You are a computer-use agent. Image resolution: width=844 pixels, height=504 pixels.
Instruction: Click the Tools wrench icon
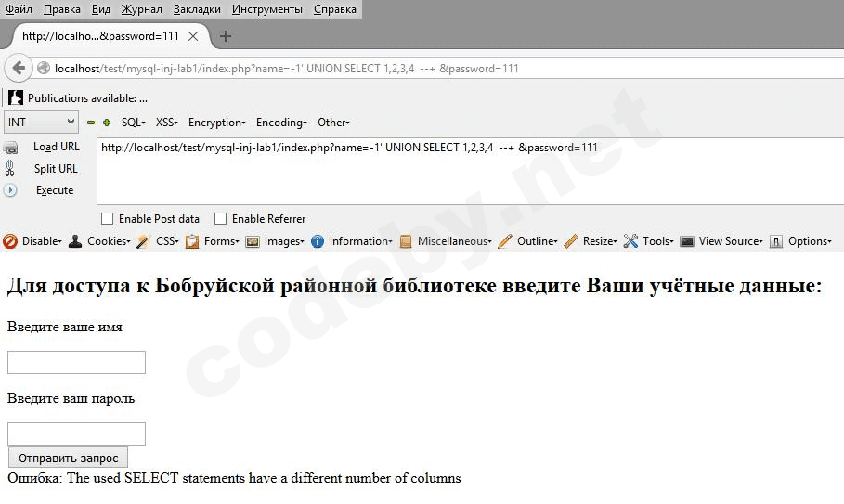tap(630, 241)
